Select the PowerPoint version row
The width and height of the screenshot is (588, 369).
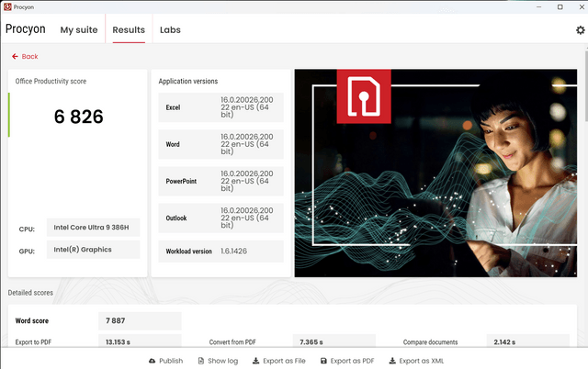pyautogui.click(x=220, y=182)
